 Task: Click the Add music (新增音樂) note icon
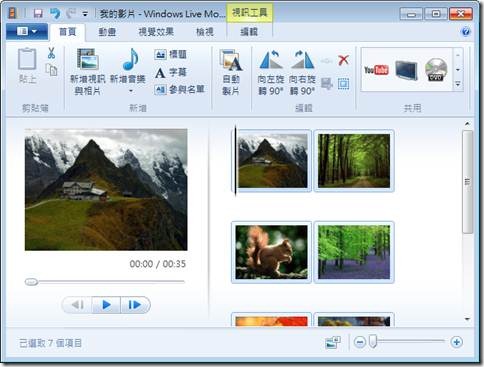coord(130,59)
